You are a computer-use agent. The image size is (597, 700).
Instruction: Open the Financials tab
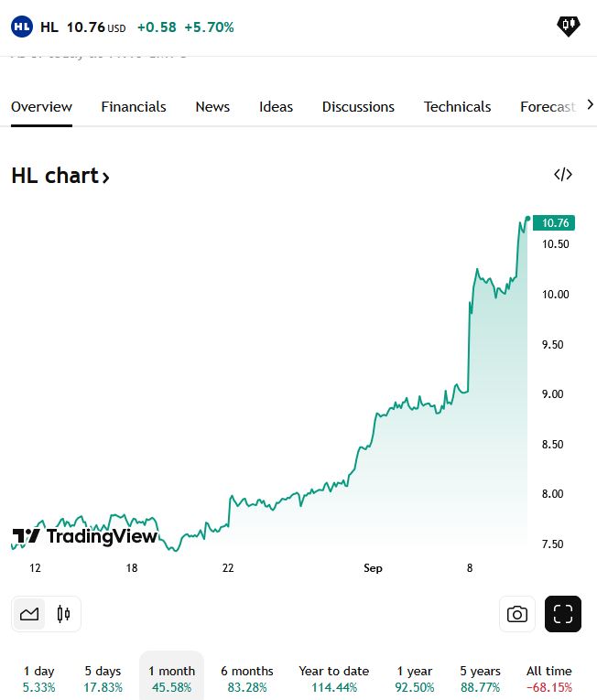click(134, 107)
